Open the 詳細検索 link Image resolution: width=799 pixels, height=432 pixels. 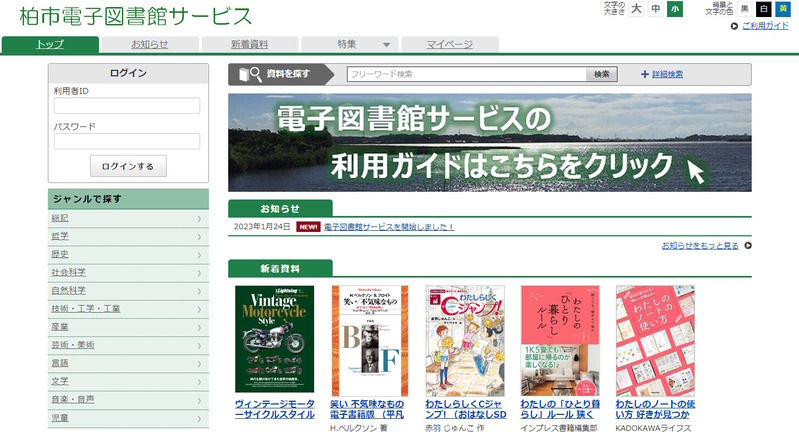(x=668, y=74)
